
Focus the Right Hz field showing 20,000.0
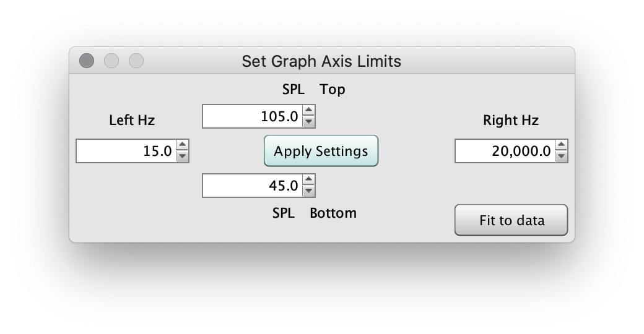click(505, 151)
